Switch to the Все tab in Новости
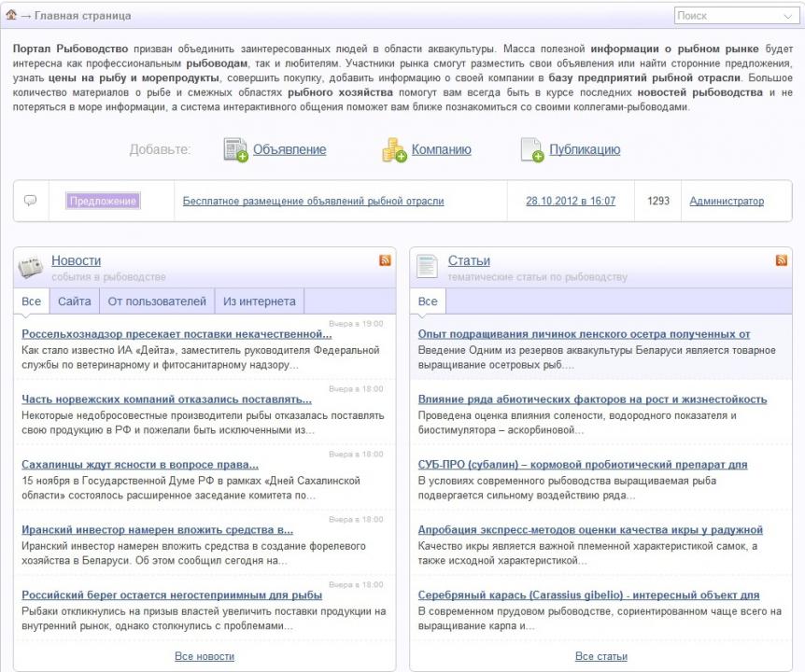Screen dimensions: 805x672 click(32, 301)
